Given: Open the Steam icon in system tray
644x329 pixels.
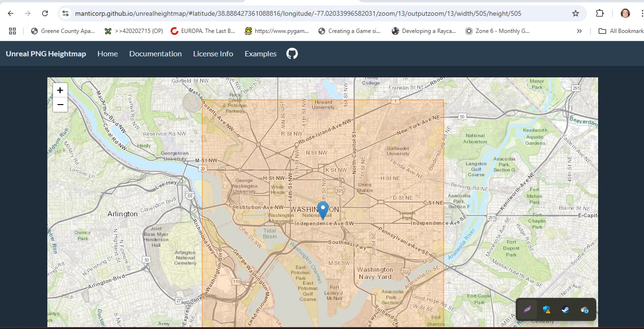Looking at the screenshot, I should click(x=565, y=309).
